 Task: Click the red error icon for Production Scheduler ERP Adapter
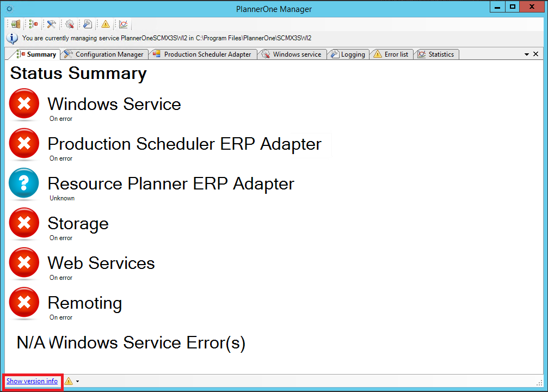click(x=24, y=143)
